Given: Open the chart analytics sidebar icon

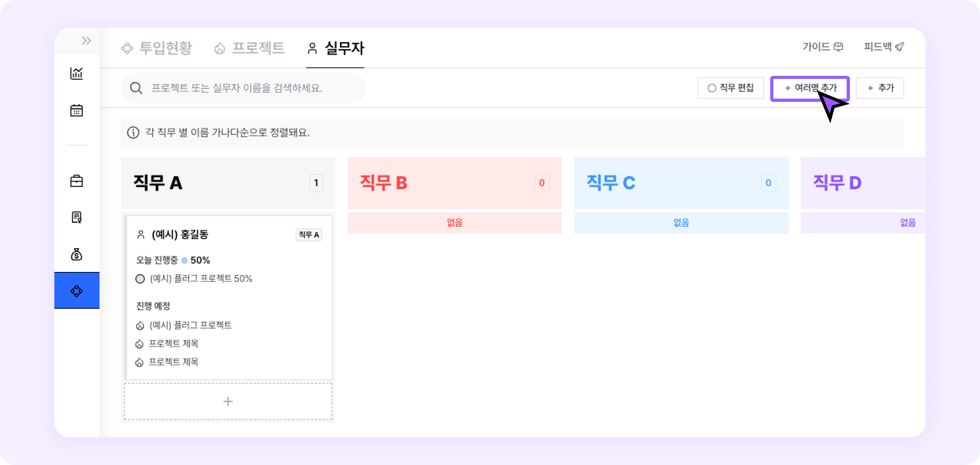Looking at the screenshot, I should [x=77, y=73].
